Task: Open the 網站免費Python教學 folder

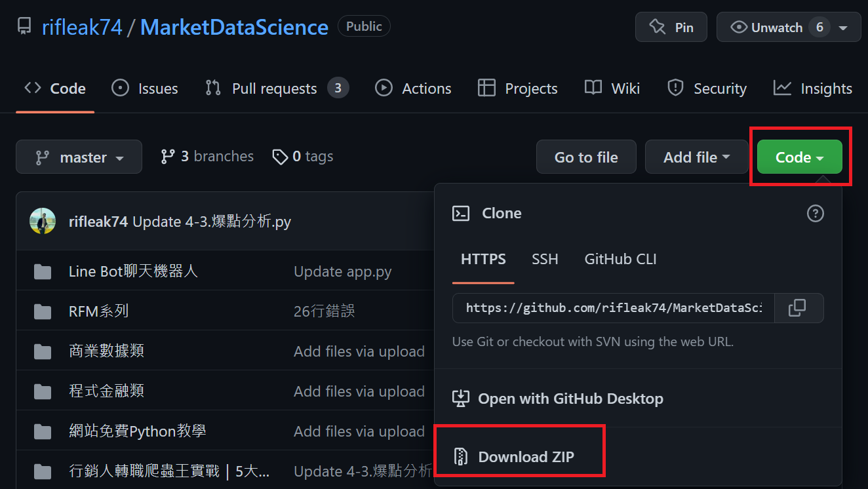Action: 138,431
